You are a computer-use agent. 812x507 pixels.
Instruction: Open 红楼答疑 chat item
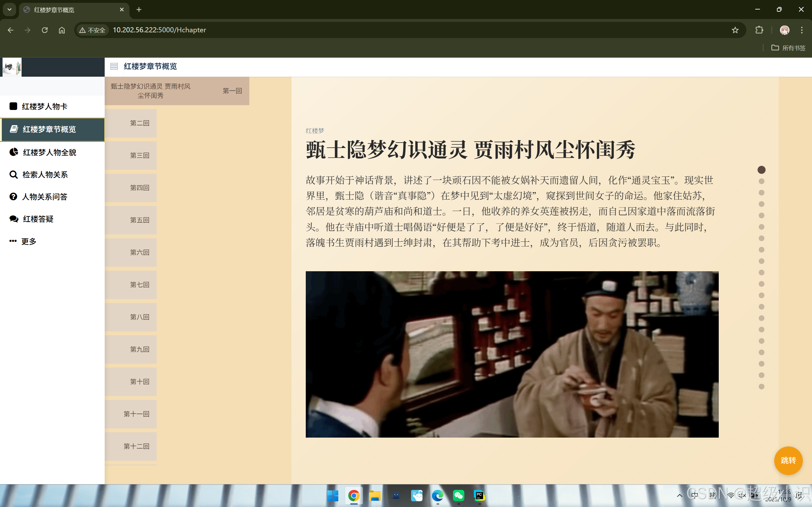coord(37,219)
